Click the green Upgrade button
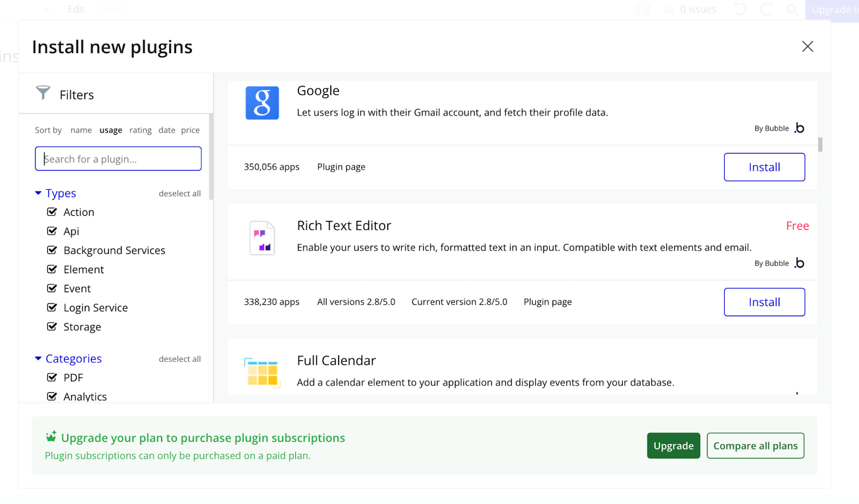The width and height of the screenshot is (859, 504). (x=673, y=445)
